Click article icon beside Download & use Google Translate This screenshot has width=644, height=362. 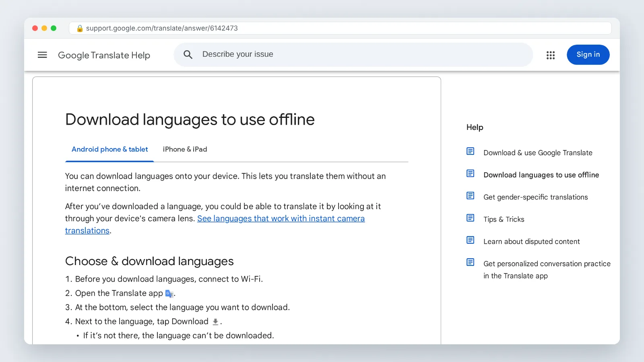[x=470, y=151]
